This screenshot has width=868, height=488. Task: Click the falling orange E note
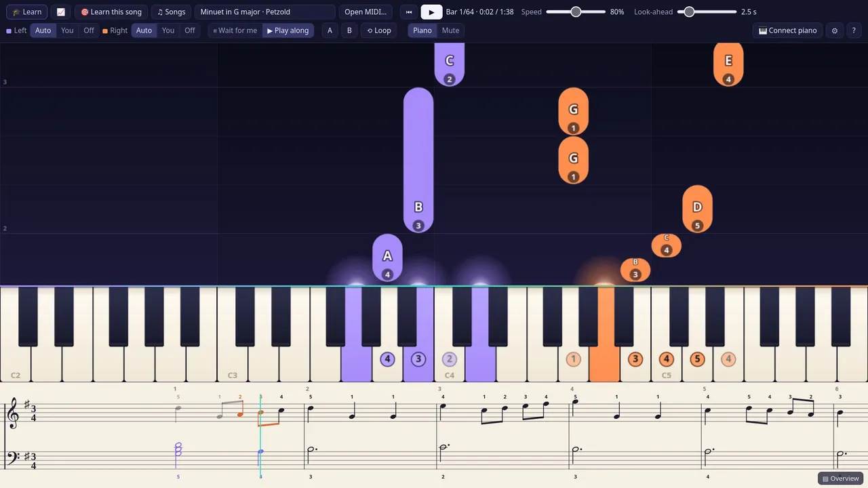coord(728,64)
